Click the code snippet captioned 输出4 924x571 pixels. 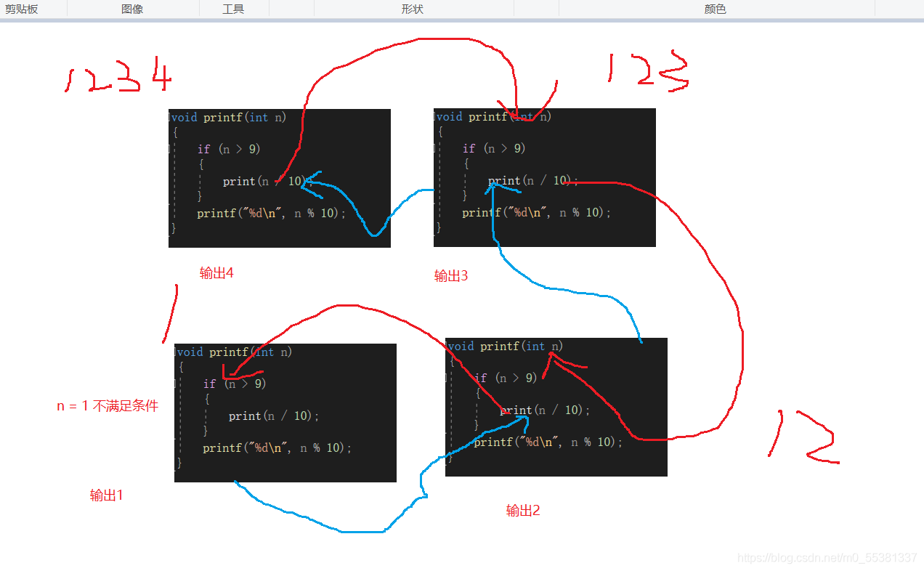tap(280, 178)
